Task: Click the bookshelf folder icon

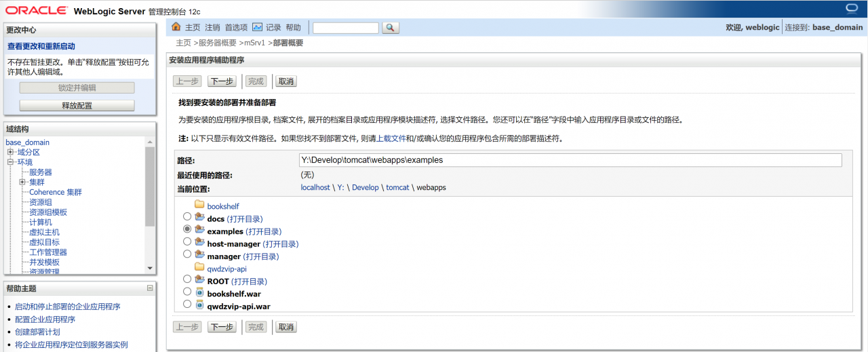Action: coord(199,206)
